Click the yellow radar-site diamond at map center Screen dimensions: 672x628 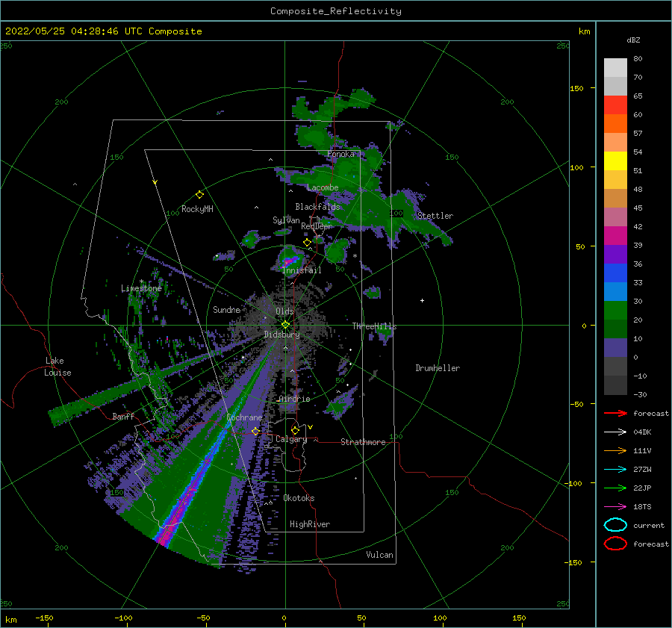click(285, 325)
